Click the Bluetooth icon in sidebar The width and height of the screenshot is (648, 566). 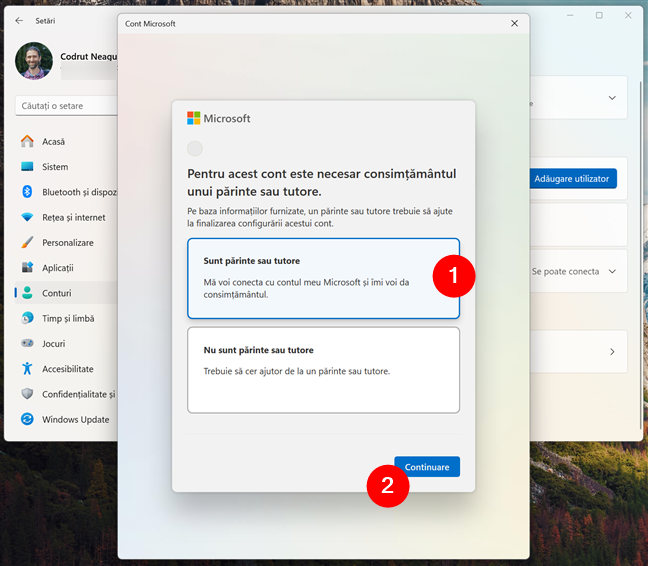[27, 192]
